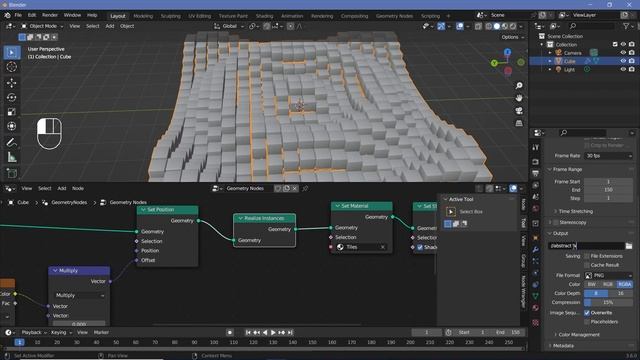Viewport: 640px width, 360px height.
Task: Jump to the end frame
Action: 290,333
